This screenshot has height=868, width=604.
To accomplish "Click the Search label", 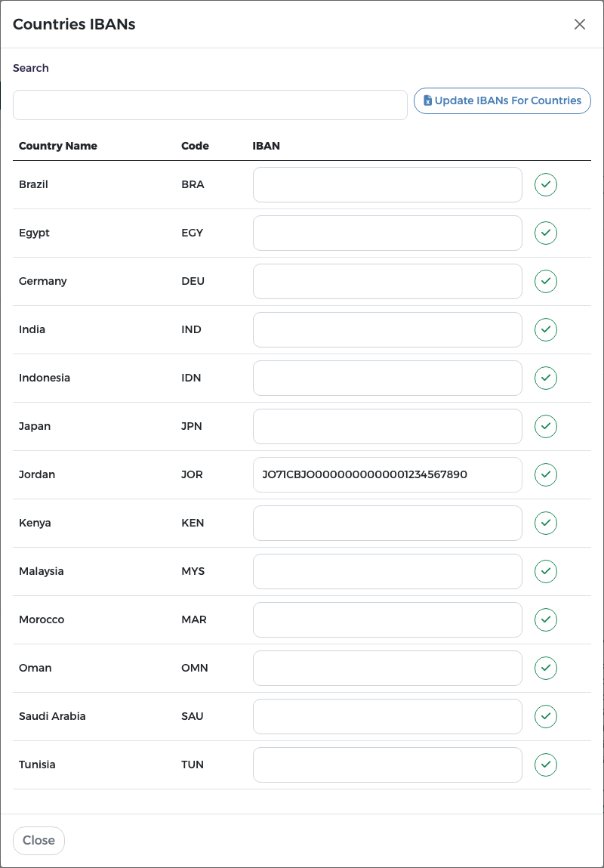I will [31, 68].
